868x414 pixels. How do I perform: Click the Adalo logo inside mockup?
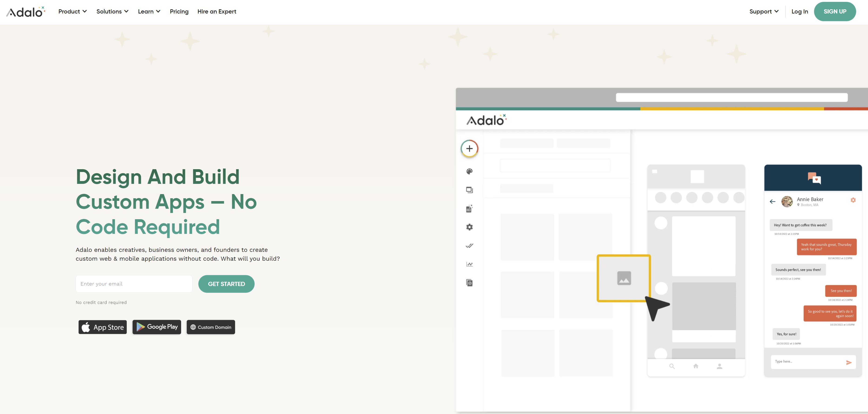(487, 120)
